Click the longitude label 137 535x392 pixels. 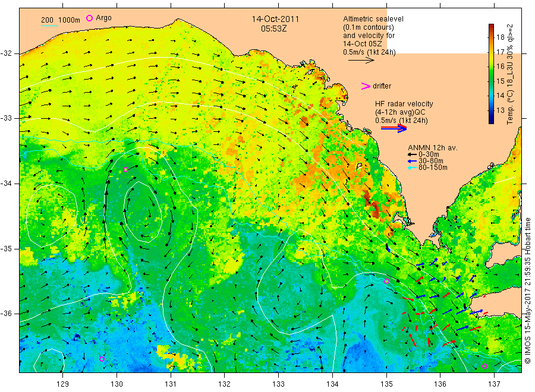pyautogui.click(x=494, y=384)
